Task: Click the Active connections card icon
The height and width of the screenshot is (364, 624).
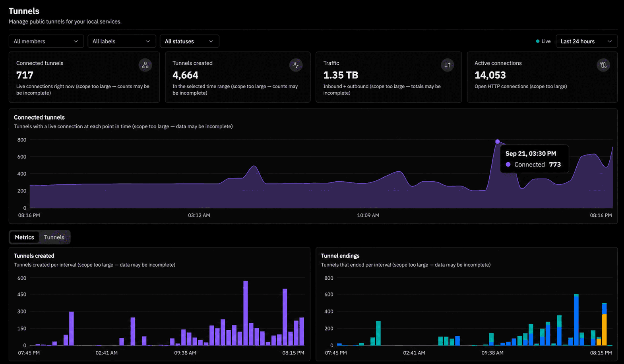Action: tap(603, 65)
